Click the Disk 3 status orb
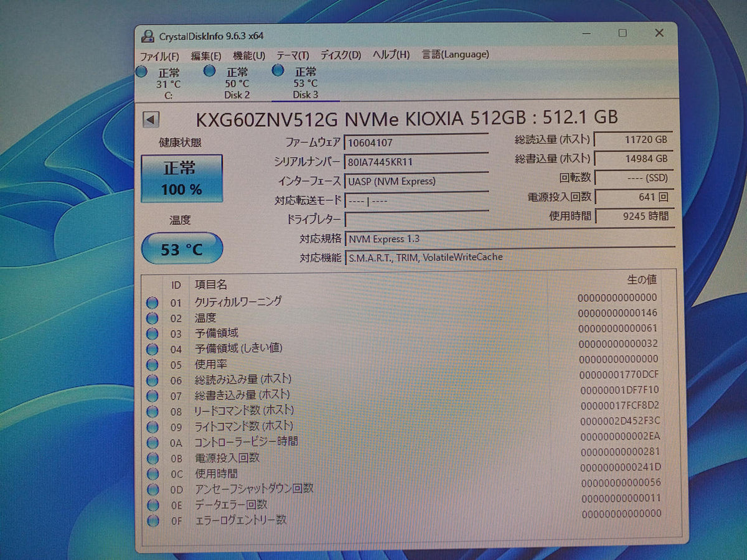747x560 pixels. pyautogui.click(x=278, y=69)
